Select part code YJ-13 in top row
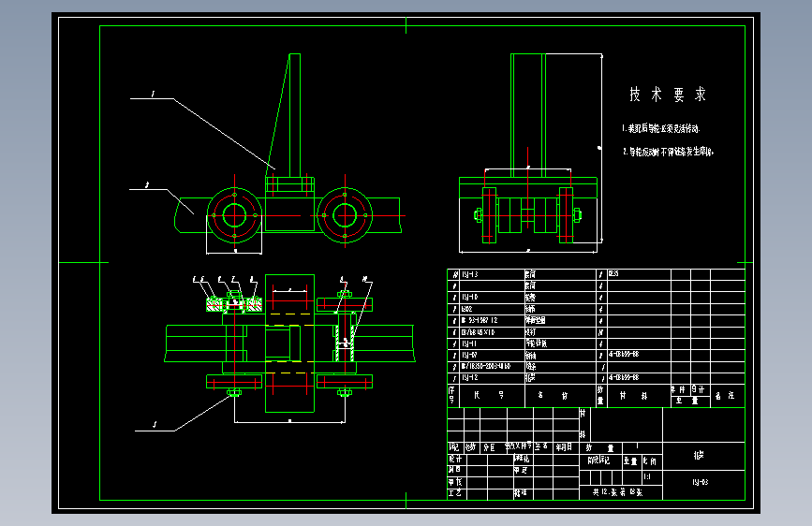This screenshot has width=812, height=526. [470, 274]
